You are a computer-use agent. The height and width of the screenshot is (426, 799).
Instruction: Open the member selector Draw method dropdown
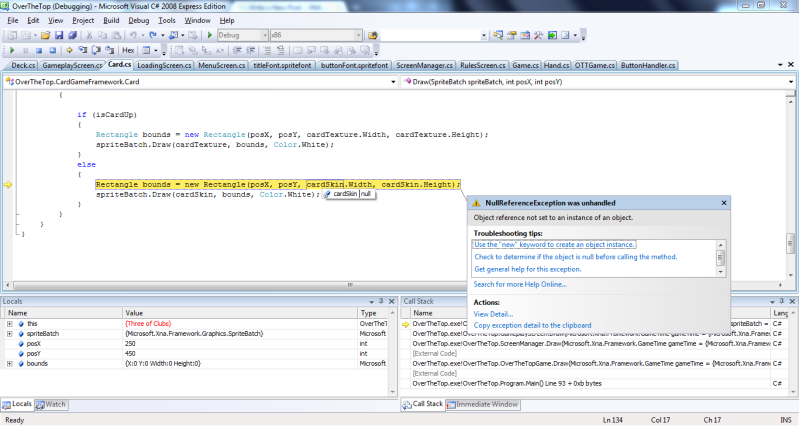coord(791,82)
